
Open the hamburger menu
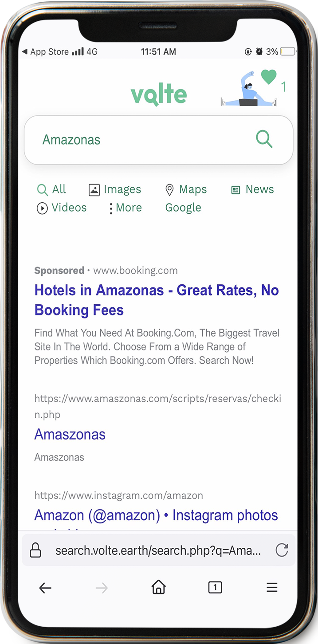click(x=272, y=588)
